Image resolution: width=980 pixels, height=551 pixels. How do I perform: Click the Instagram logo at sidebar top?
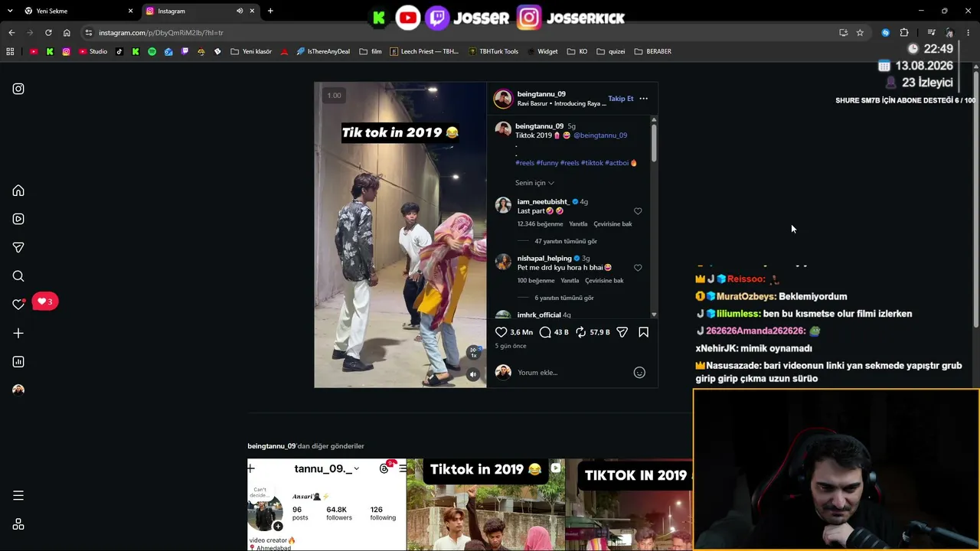coord(18,89)
